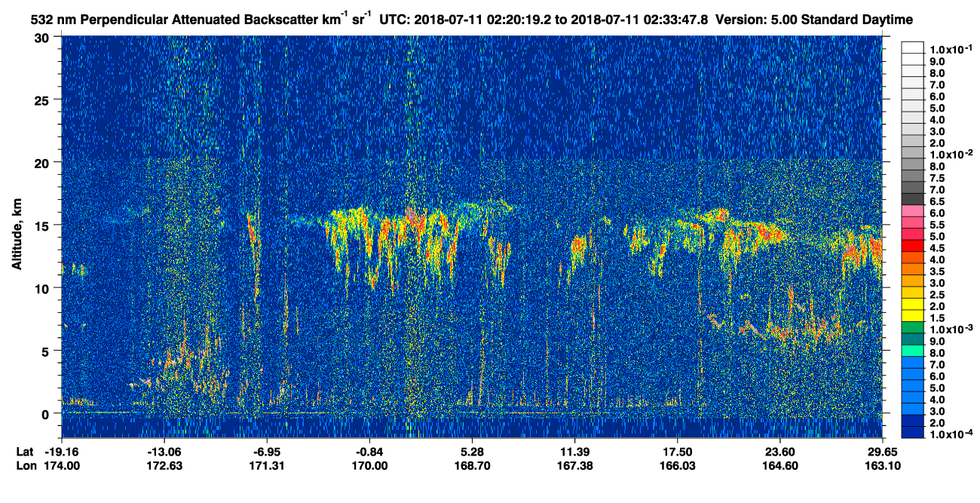This screenshot has height=503, width=980.
Task: Click latitude value 23.60
Action: (780, 451)
